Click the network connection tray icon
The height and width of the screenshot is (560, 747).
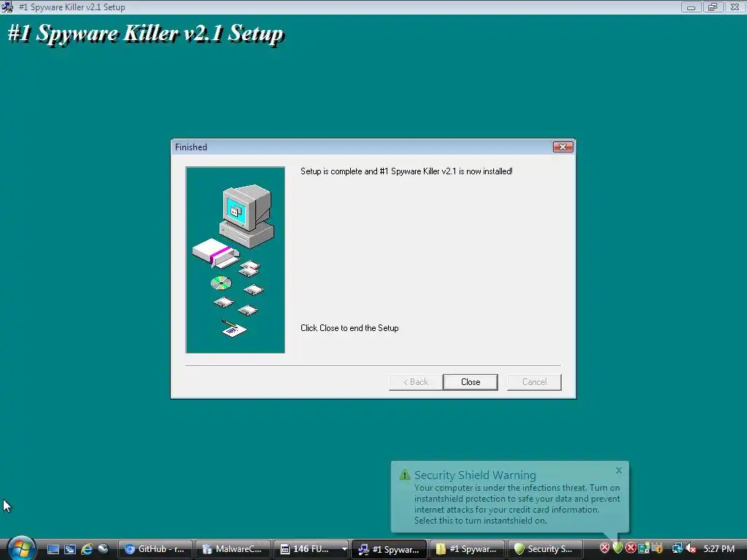(x=677, y=548)
